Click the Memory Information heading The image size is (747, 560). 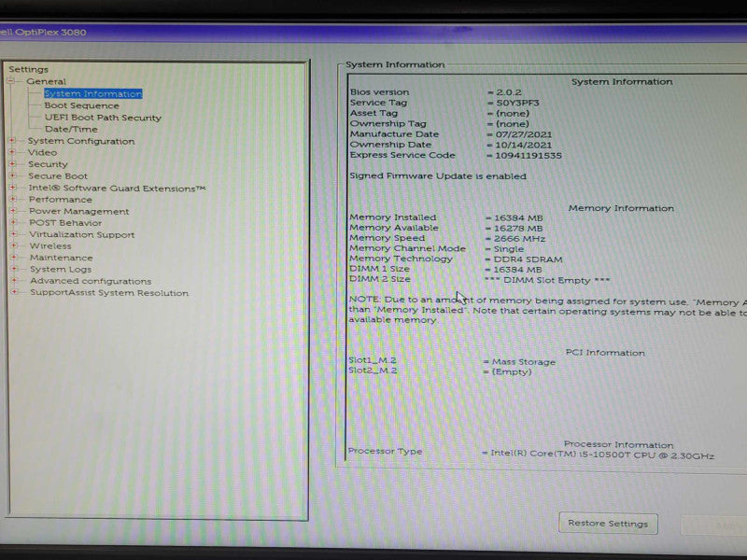(x=621, y=208)
